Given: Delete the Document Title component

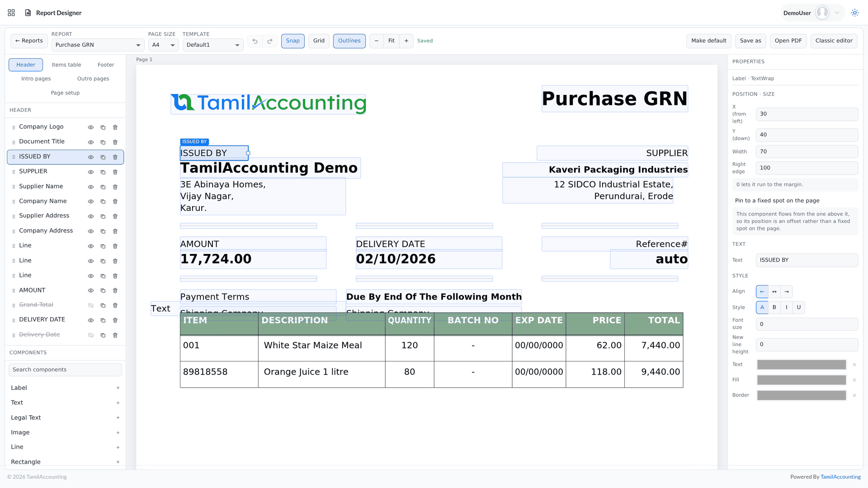Looking at the screenshot, I should [115, 142].
